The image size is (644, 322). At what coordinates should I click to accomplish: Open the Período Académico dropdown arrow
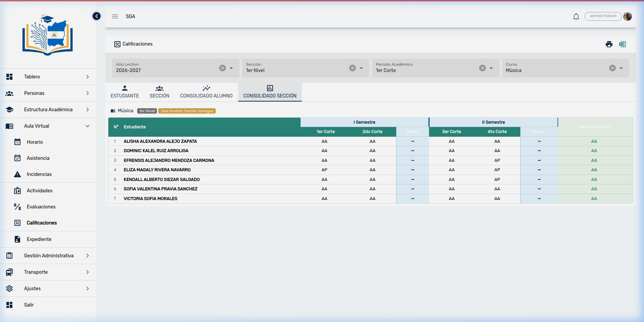(491, 68)
